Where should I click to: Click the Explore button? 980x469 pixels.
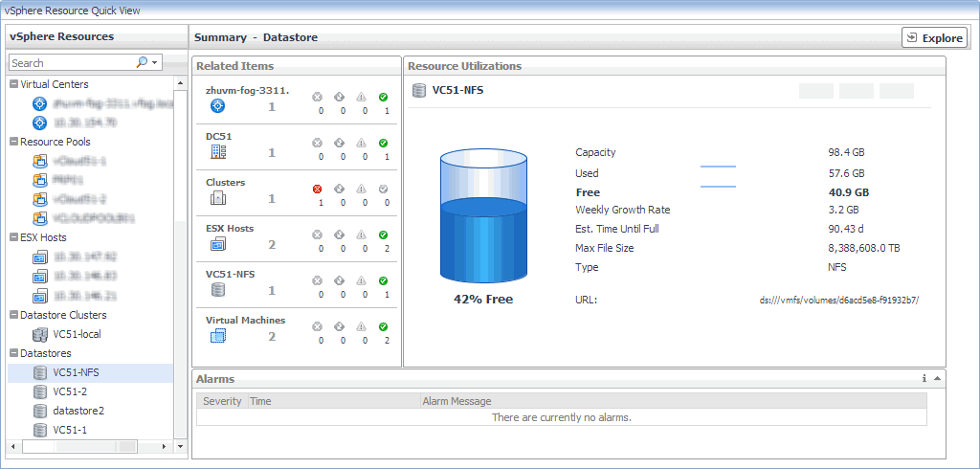coord(934,37)
